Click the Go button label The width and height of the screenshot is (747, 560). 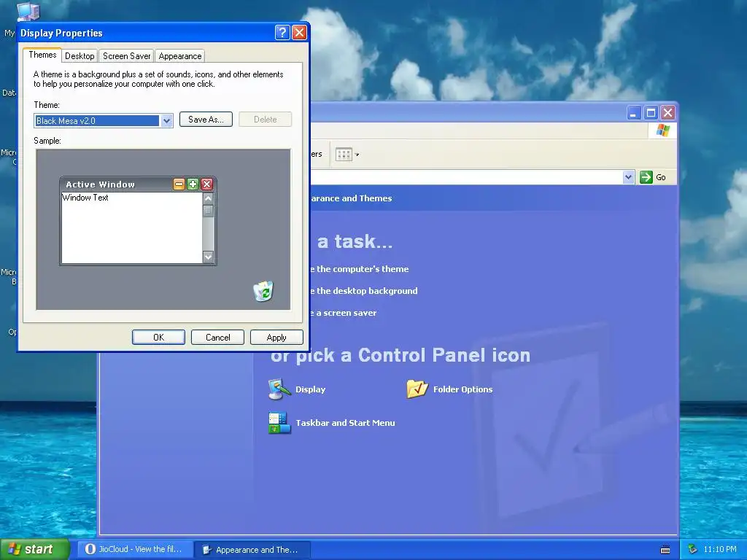[x=661, y=177]
